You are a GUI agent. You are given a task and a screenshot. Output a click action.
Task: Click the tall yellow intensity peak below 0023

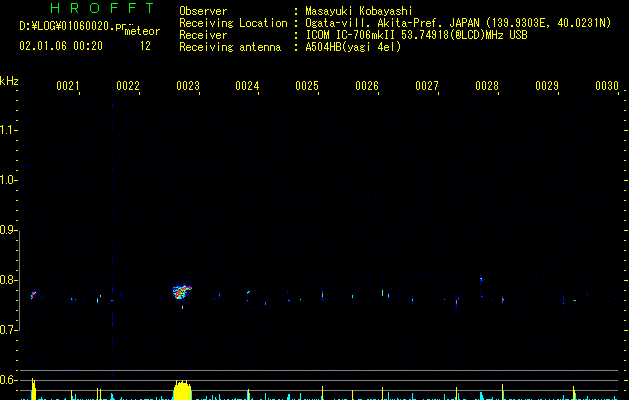[x=183, y=389]
